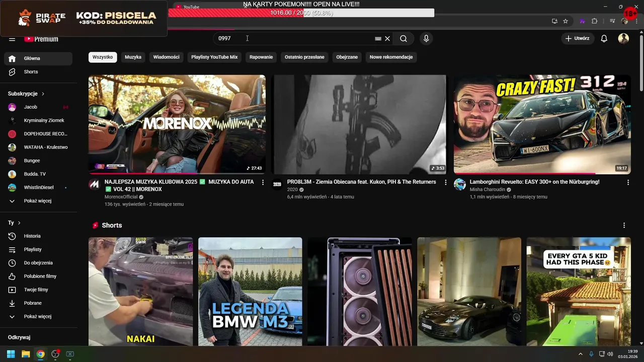Open Pobrane downloads in sidebar
Image resolution: width=644 pixels, height=362 pixels.
click(38, 303)
